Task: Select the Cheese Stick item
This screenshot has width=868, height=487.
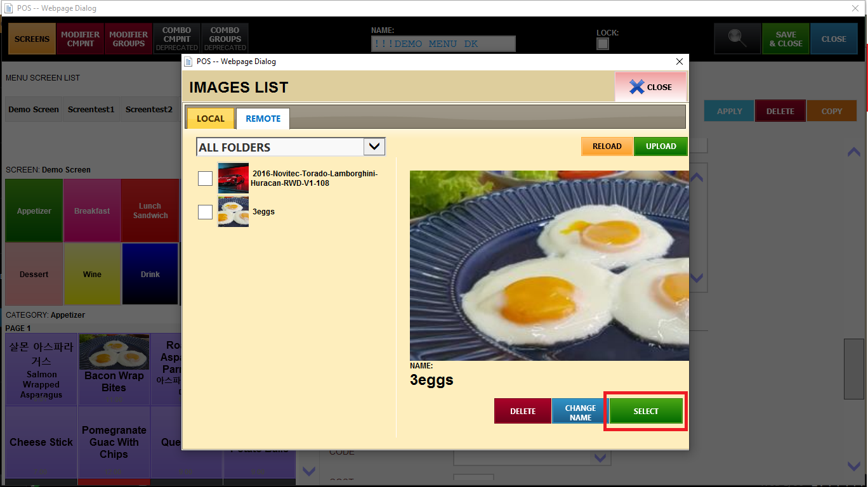Action: [x=41, y=442]
